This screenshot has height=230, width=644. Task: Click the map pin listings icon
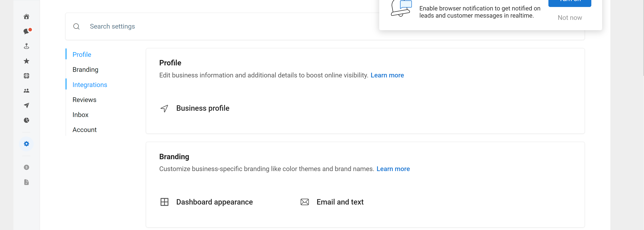[27, 46]
